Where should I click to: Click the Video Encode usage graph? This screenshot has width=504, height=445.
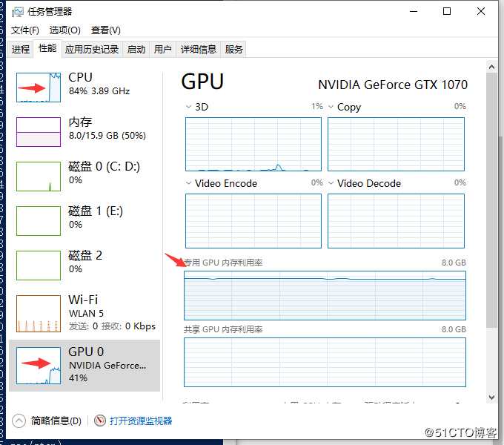pyautogui.click(x=253, y=221)
